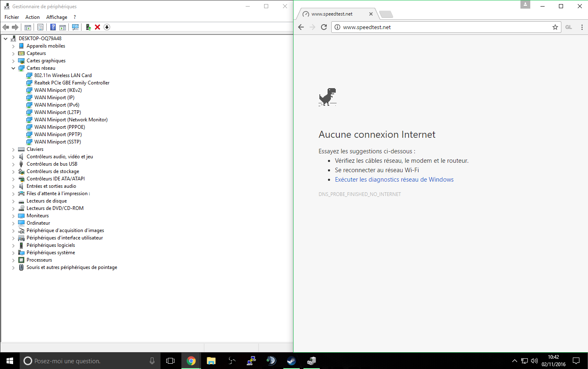
Task: Open Task View from the taskbar
Action: tap(170, 361)
